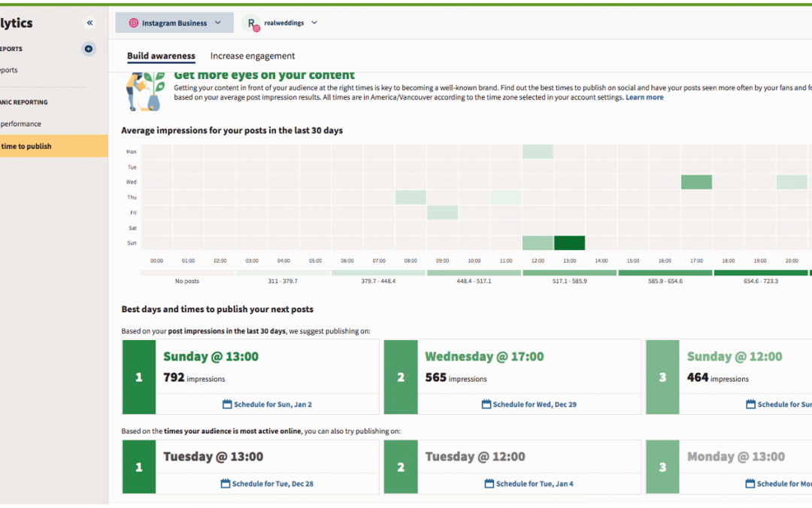Select the Tuesday @ 13:00 suggestion heading

point(214,457)
